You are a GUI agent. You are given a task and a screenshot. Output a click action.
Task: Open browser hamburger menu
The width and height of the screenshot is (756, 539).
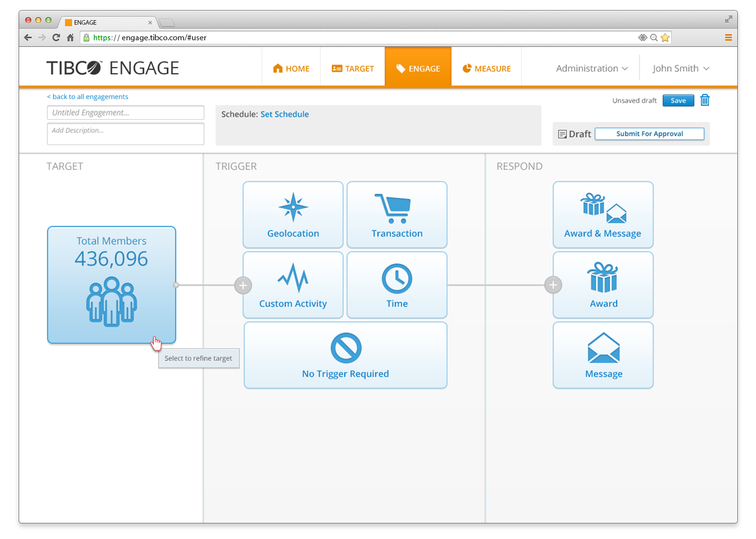pos(728,38)
